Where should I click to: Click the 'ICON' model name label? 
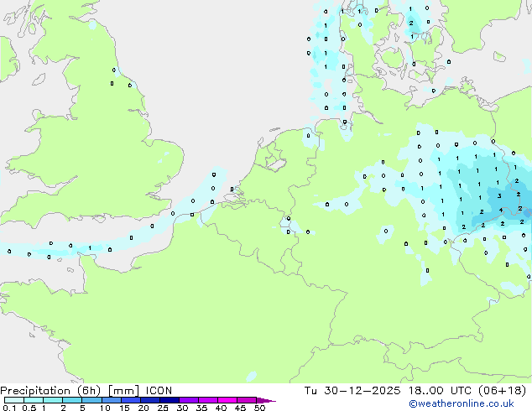pos(159,391)
